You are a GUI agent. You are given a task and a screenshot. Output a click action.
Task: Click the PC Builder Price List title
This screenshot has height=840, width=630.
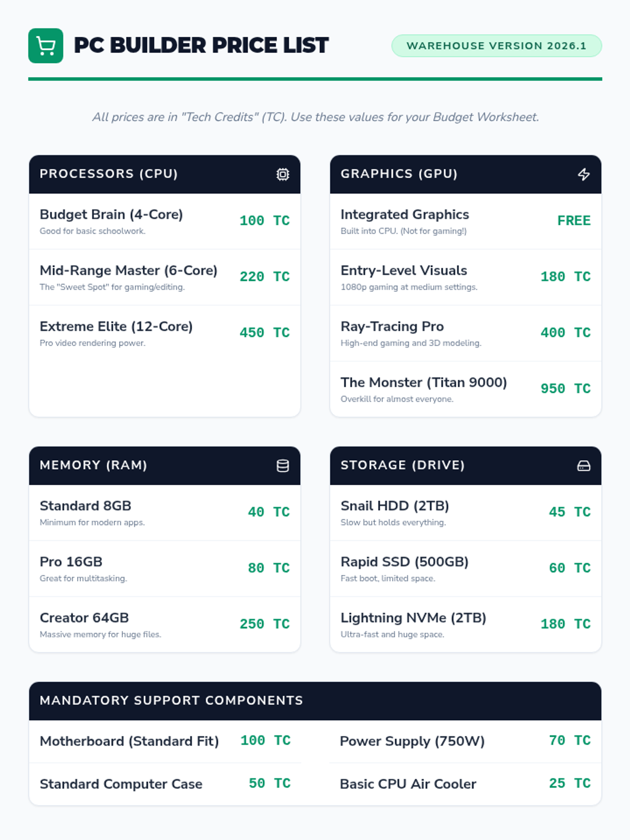pyautogui.click(x=201, y=46)
